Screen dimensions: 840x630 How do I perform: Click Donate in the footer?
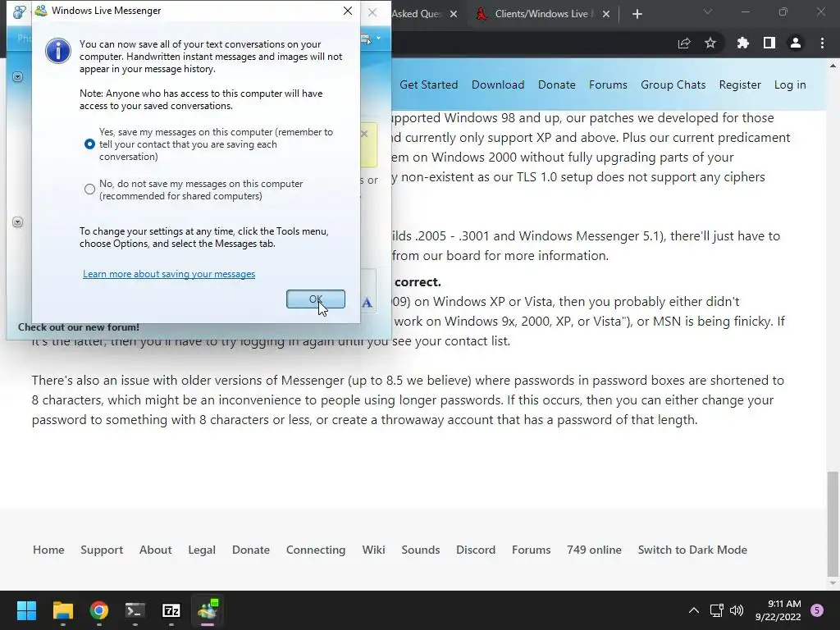(x=251, y=550)
